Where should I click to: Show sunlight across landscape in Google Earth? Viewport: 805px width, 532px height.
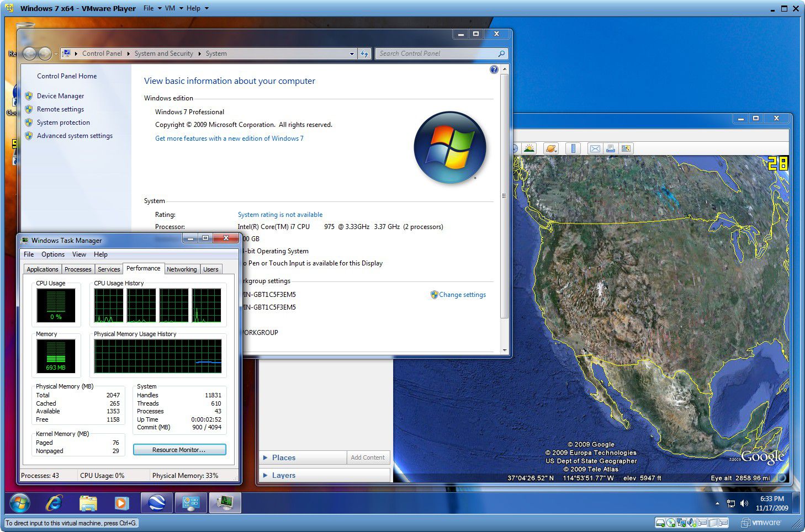529,148
